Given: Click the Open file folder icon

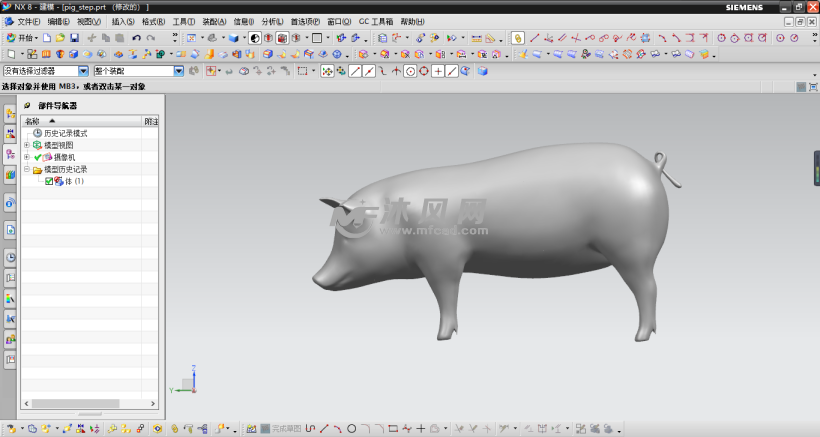Looking at the screenshot, I should coord(60,38).
